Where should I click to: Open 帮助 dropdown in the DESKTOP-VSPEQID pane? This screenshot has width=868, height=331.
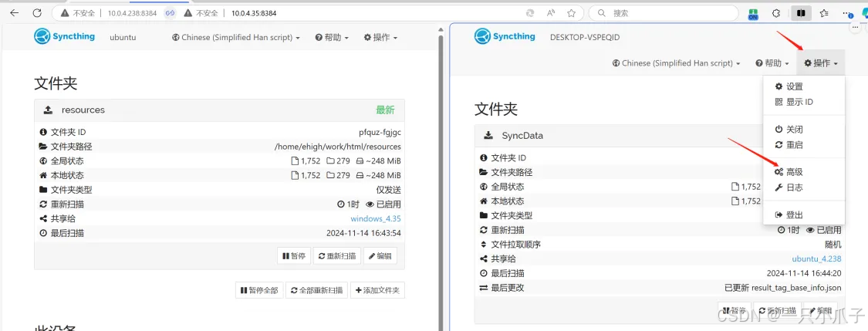click(773, 63)
